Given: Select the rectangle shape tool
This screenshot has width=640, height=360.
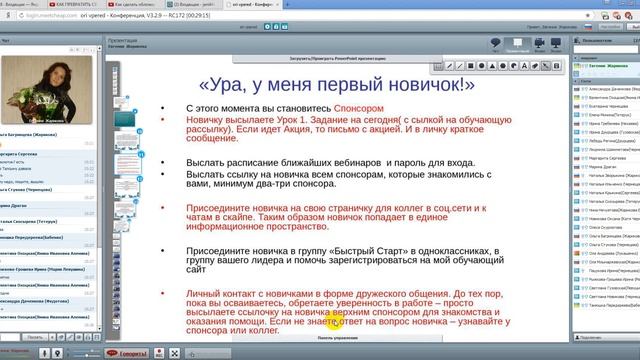Looking at the screenshot, I should tap(471, 66).
